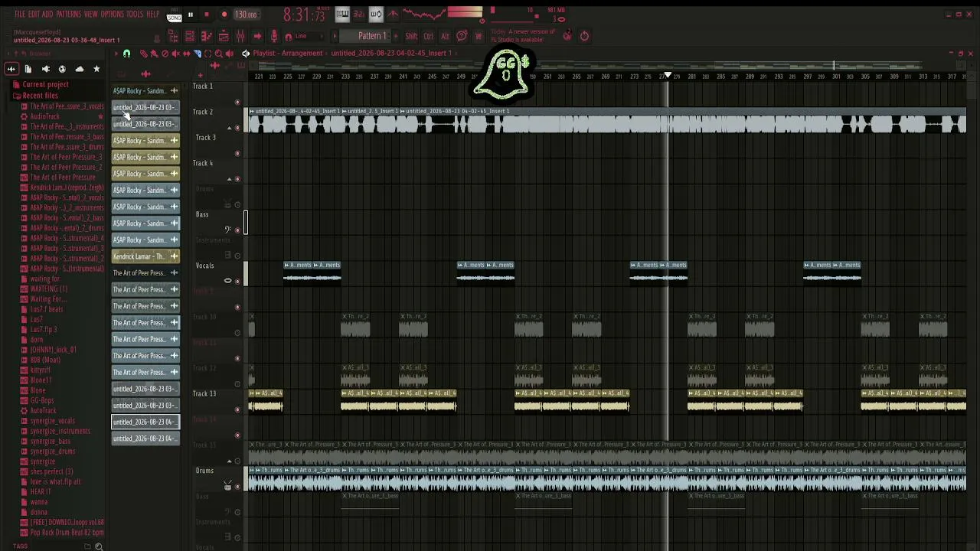
Task: Toggle mute on Track 13
Action: point(237,409)
